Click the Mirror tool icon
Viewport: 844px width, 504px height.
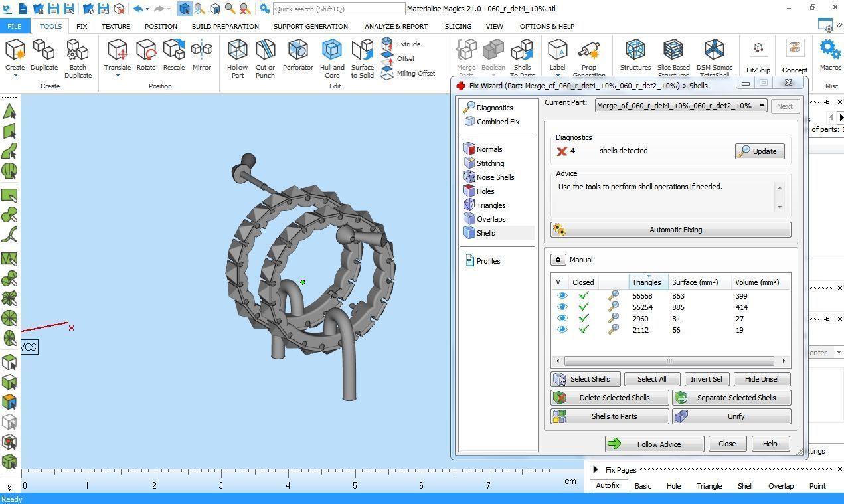[202, 55]
